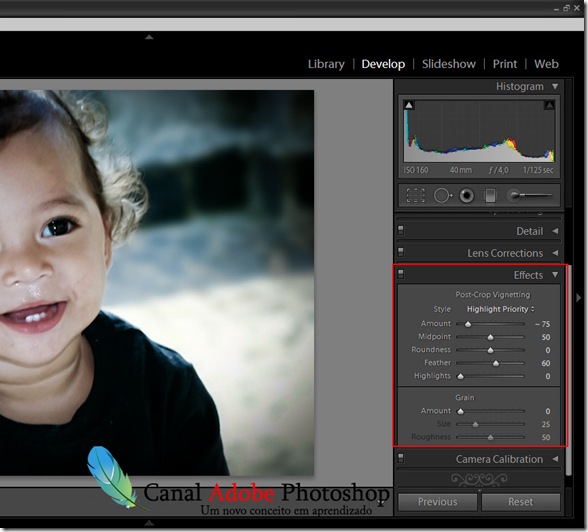Image resolution: width=588 pixels, height=532 pixels.
Task: Click vignette Amount value -75
Action: [x=543, y=324]
